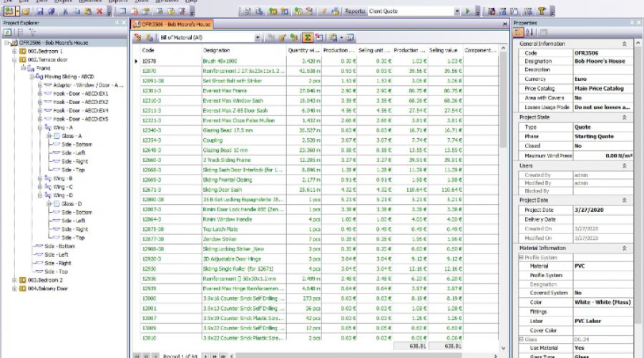Click the green icon left of Sigma button
The width and height of the screenshot is (644, 358).
[x=294, y=37]
